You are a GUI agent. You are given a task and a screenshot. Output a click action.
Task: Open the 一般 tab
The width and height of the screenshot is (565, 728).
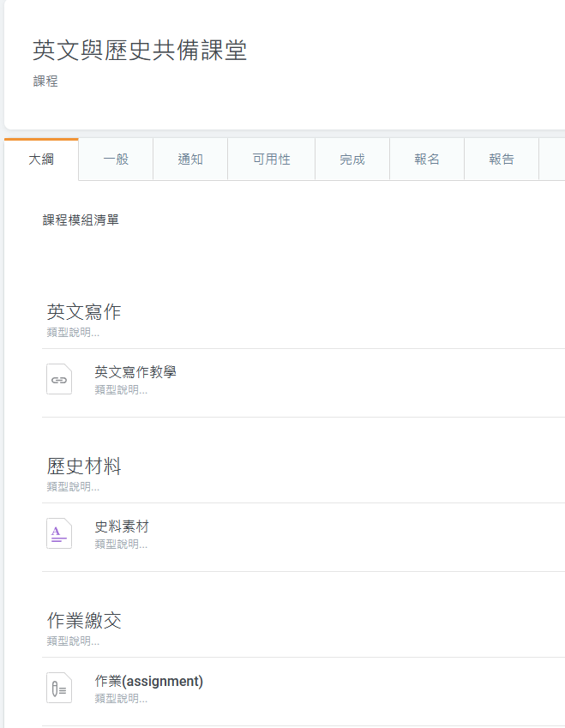pyautogui.click(x=116, y=159)
